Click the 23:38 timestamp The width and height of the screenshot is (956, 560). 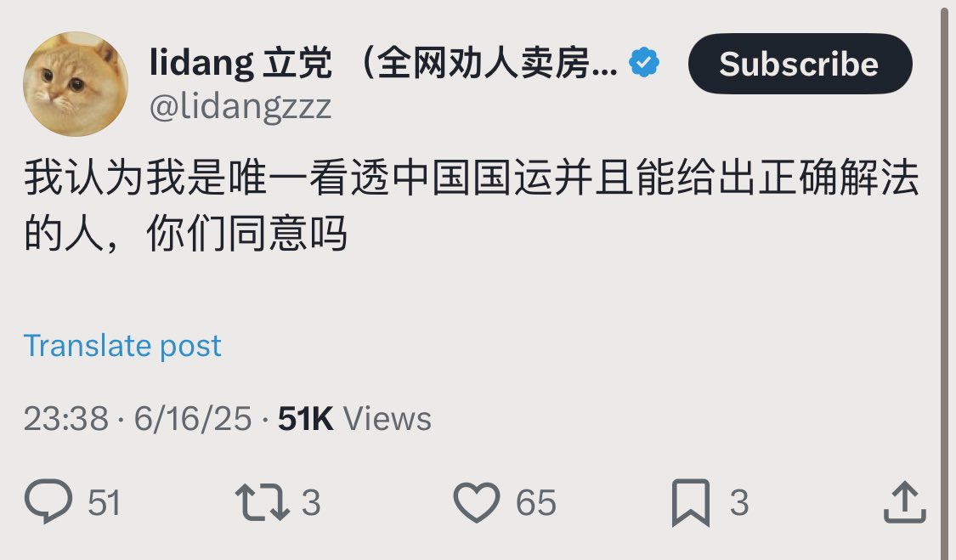point(65,418)
